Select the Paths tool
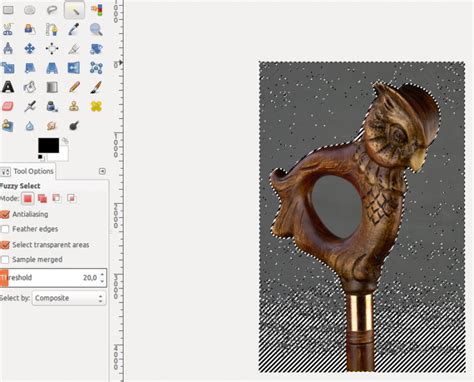This screenshot has height=382, width=474. click(x=52, y=29)
